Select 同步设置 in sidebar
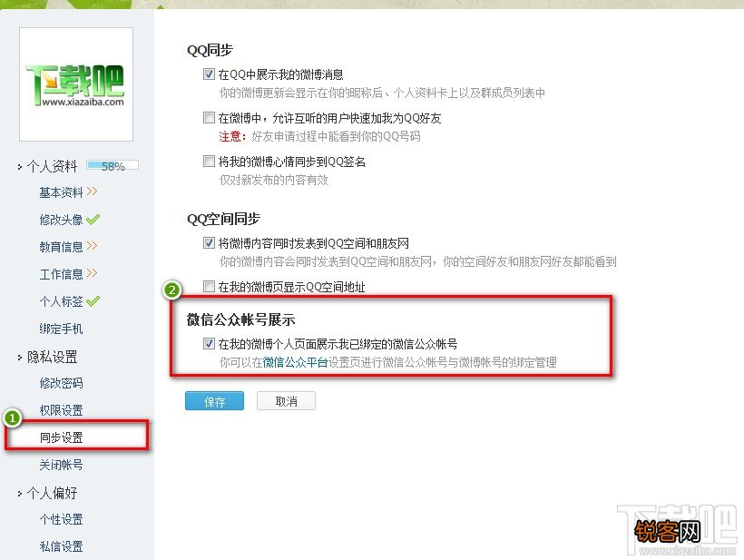The image size is (744, 560). tap(61, 437)
